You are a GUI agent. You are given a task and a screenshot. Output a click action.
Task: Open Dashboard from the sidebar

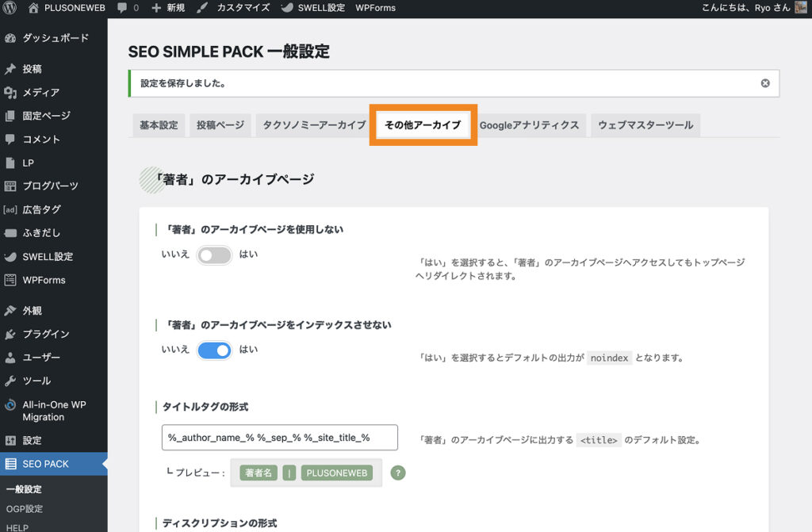55,38
